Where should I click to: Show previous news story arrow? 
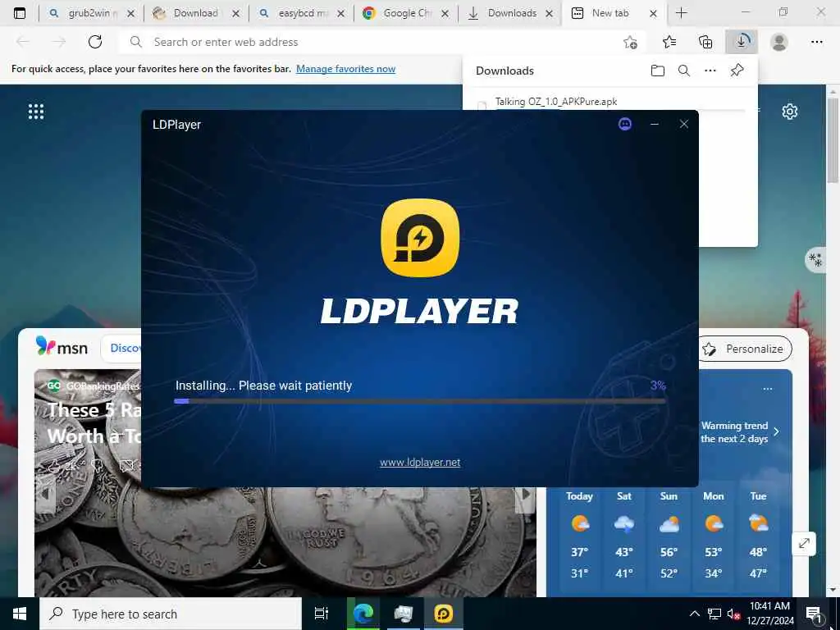coord(46,494)
